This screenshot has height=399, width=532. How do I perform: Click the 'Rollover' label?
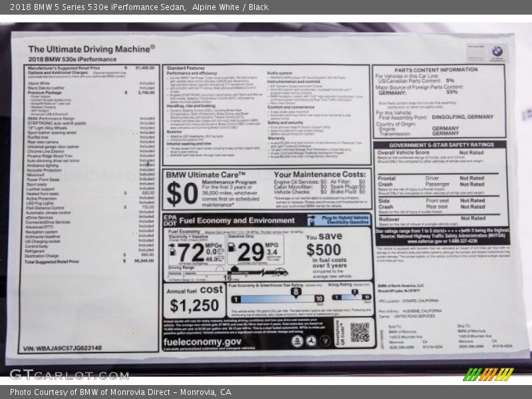click(x=389, y=219)
